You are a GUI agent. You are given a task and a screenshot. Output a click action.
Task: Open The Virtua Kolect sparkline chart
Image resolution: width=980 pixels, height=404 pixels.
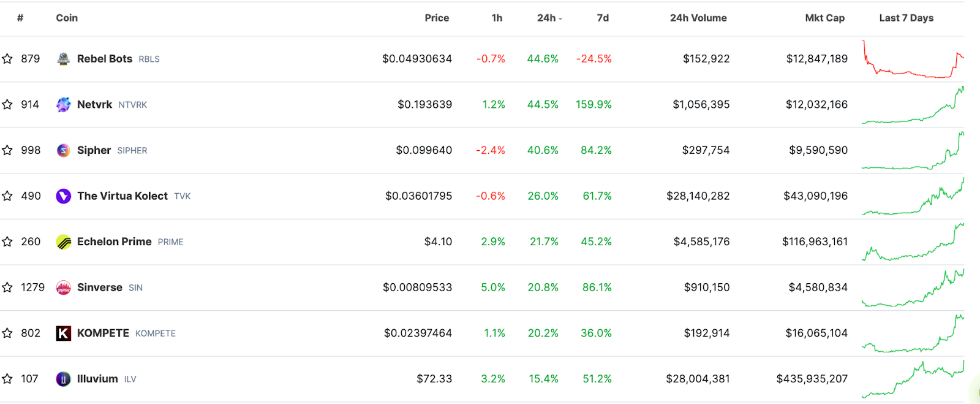click(x=913, y=196)
